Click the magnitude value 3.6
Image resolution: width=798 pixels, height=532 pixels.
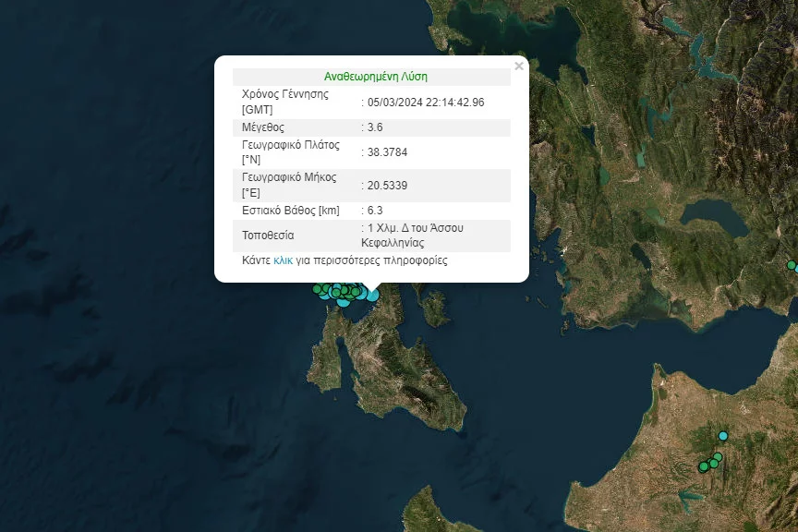(374, 127)
